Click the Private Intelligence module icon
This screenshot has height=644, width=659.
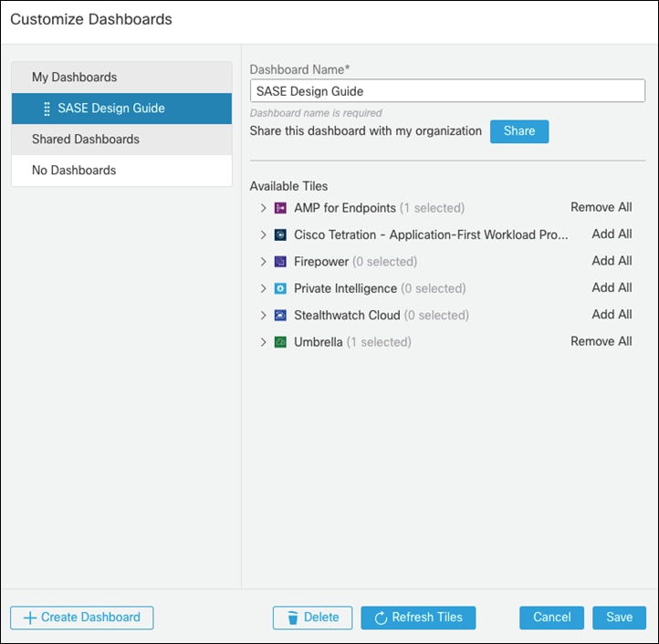click(280, 288)
